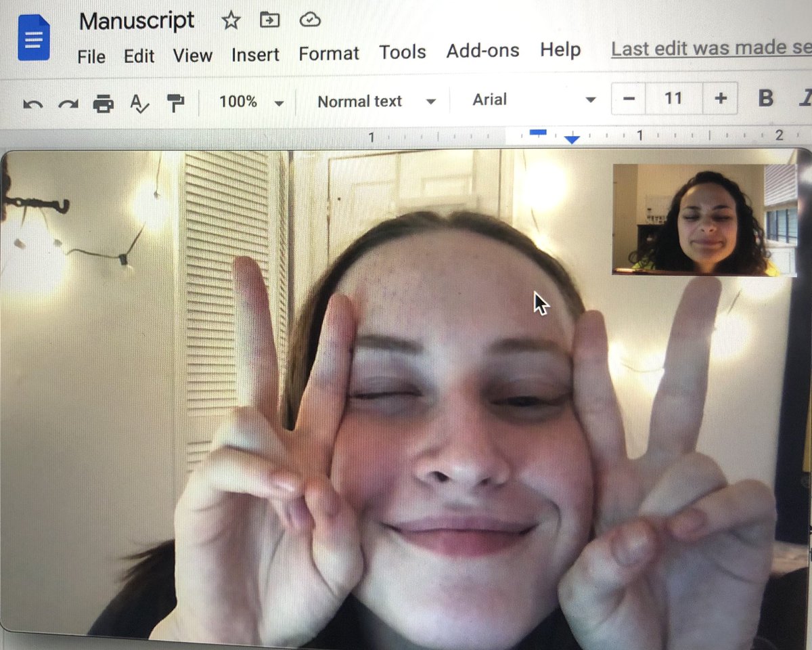Open the Format menu
Viewport: 812px width, 650px height.
tap(329, 53)
